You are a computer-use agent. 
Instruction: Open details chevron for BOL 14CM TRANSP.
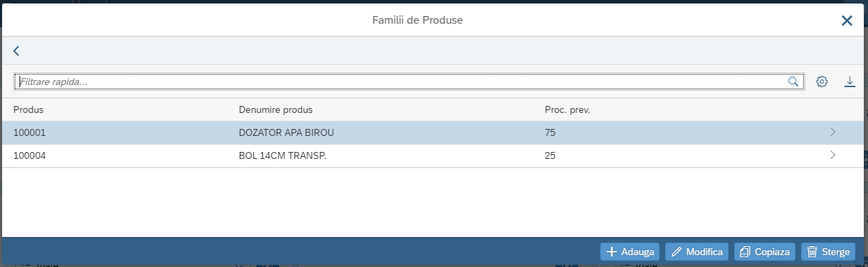[x=832, y=155]
